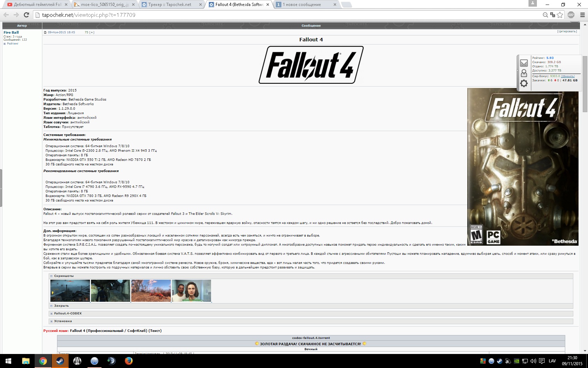Close the Дебютный геймплей tab
This screenshot has height=368, width=588.
[x=66, y=5]
